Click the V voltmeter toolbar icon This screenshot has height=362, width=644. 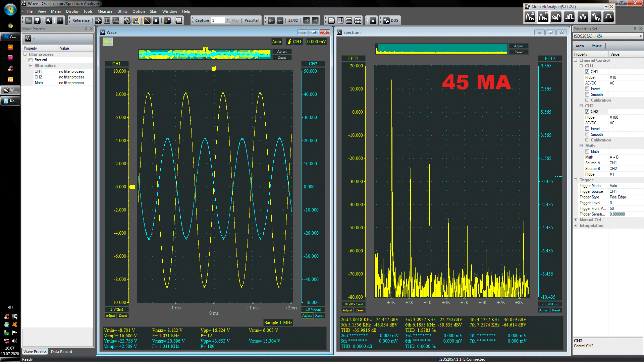point(373,20)
